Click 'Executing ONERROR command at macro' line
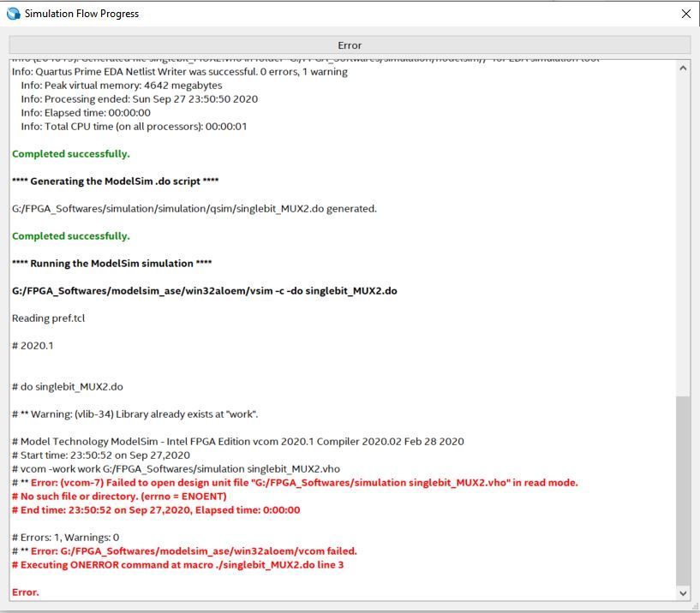This screenshot has height=613, width=700. (x=177, y=565)
